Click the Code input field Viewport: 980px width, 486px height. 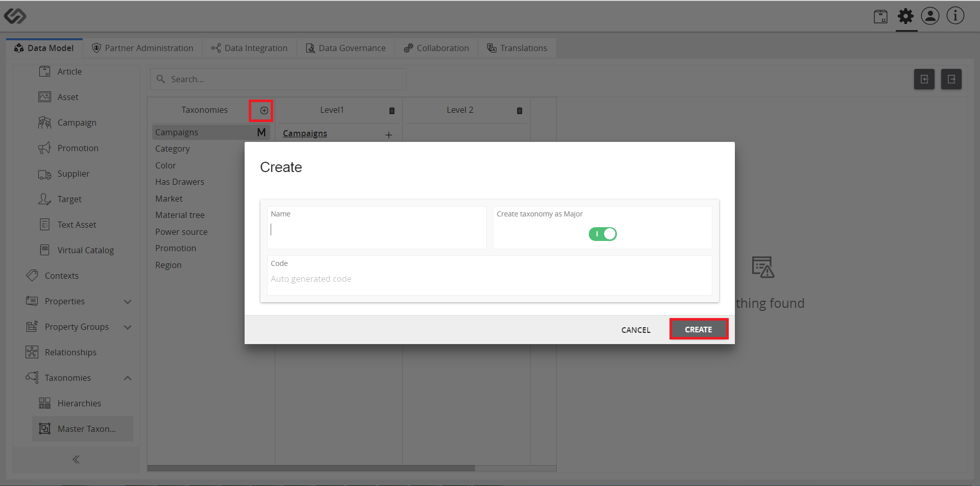(x=489, y=276)
